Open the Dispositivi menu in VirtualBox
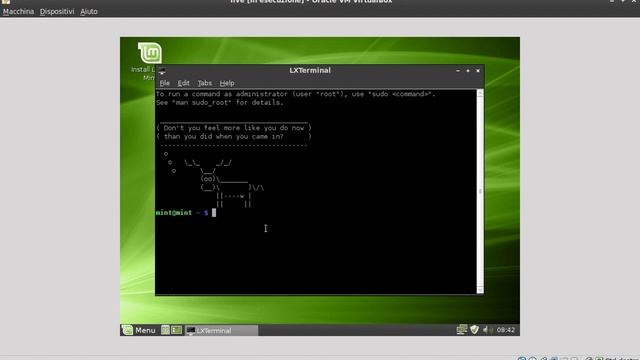 click(57, 11)
